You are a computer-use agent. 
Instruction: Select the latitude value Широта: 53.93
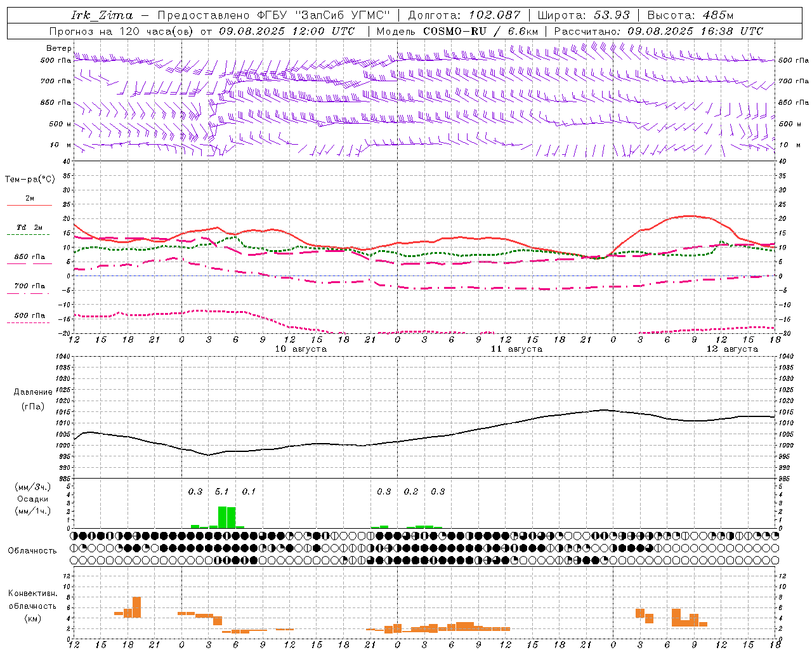583,15
